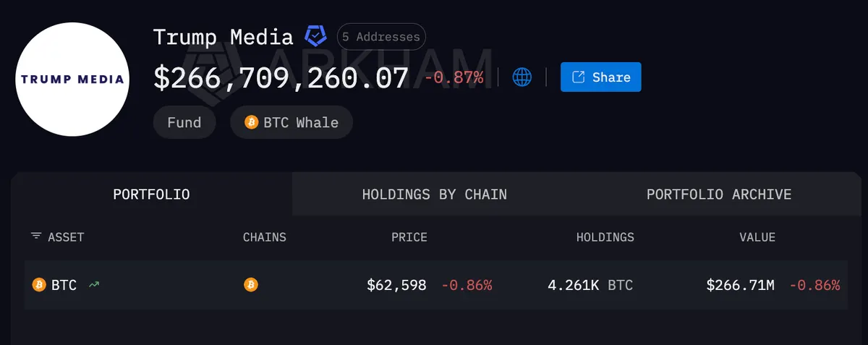The height and width of the screenshot is (345, 868).
Task: Click the Trump Media entity name
Action: [x=224, y=37]
